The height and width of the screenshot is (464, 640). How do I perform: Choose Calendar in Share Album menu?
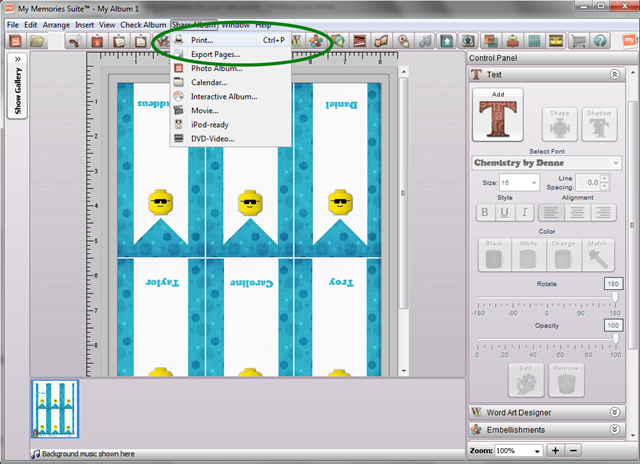click(x=209, y=82)
